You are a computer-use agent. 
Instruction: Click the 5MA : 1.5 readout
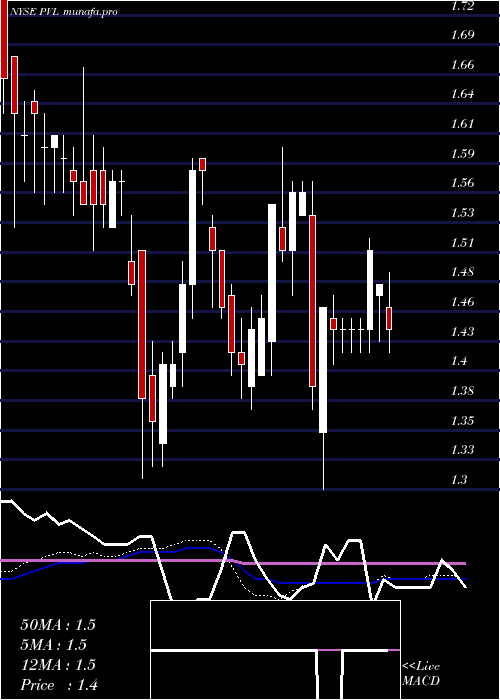click(x=54, y=645)
